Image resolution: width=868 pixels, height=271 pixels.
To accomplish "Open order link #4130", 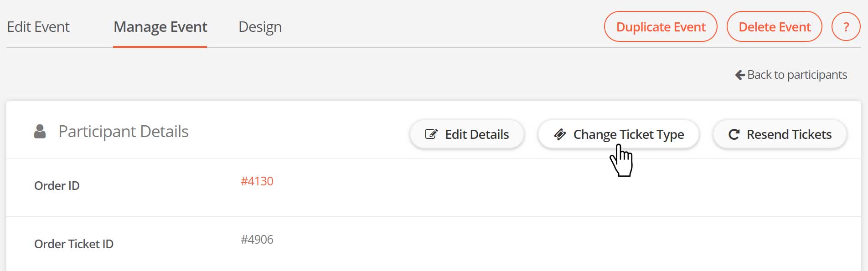I will pos(257,181).
